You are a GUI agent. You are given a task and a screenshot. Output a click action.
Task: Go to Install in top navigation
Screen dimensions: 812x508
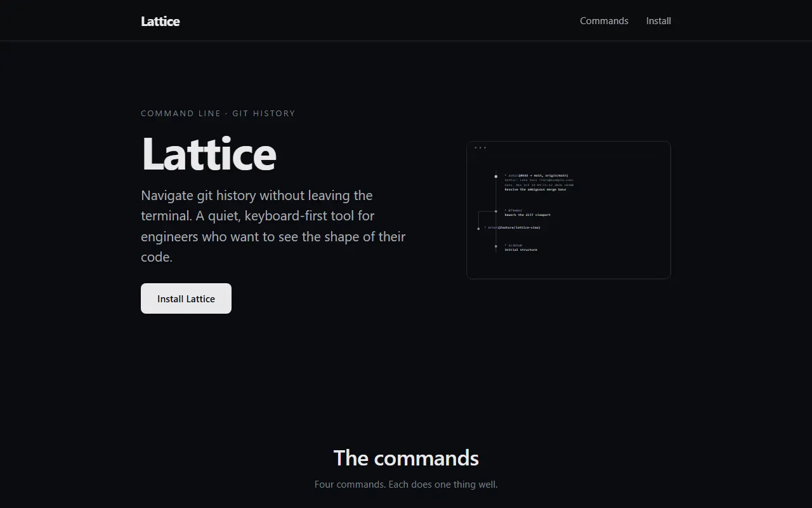658,21
